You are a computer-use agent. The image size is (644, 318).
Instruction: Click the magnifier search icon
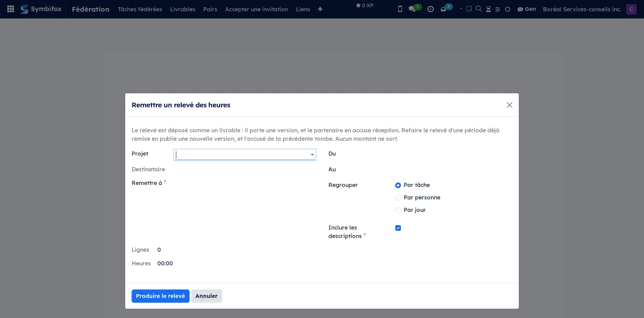tap(479, 9)
